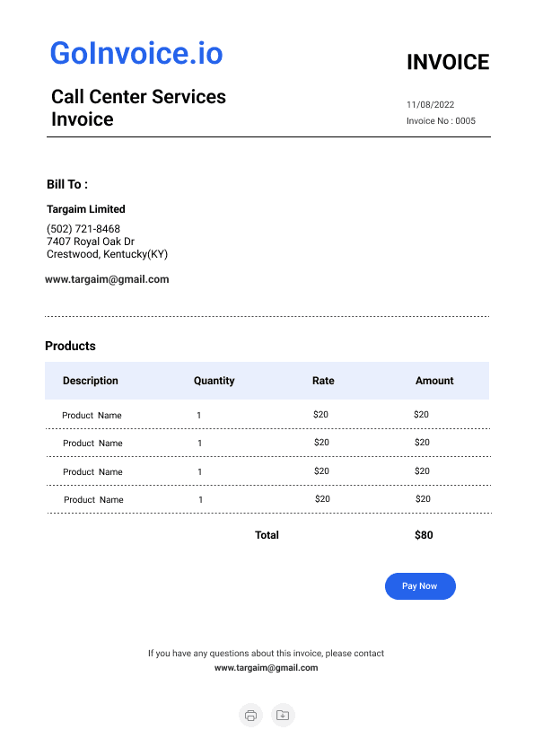534x756 pixels.
Task: Select the Rate column header
Action: [x=323, y=381]
